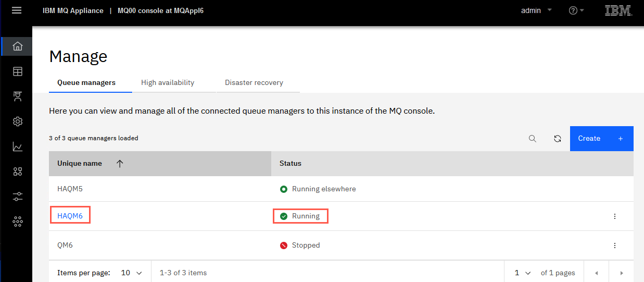Open the overflow menu for QM6
This screenshot has width=644, height=282.
[x=615, y=246]
